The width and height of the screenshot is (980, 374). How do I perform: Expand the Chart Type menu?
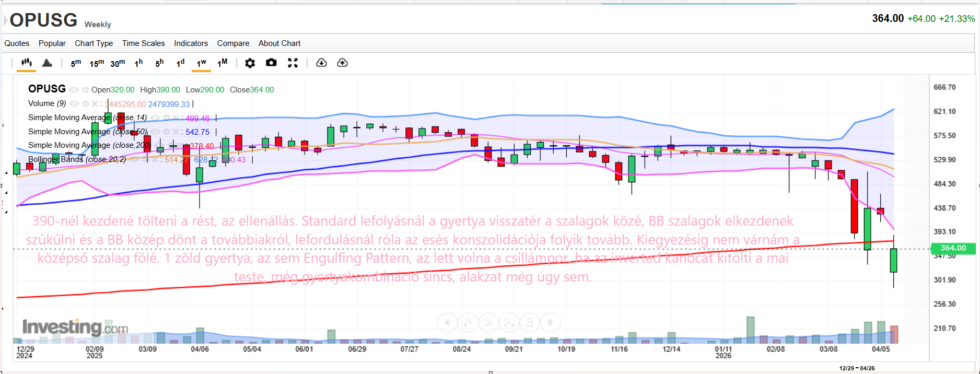coord(94,43)
